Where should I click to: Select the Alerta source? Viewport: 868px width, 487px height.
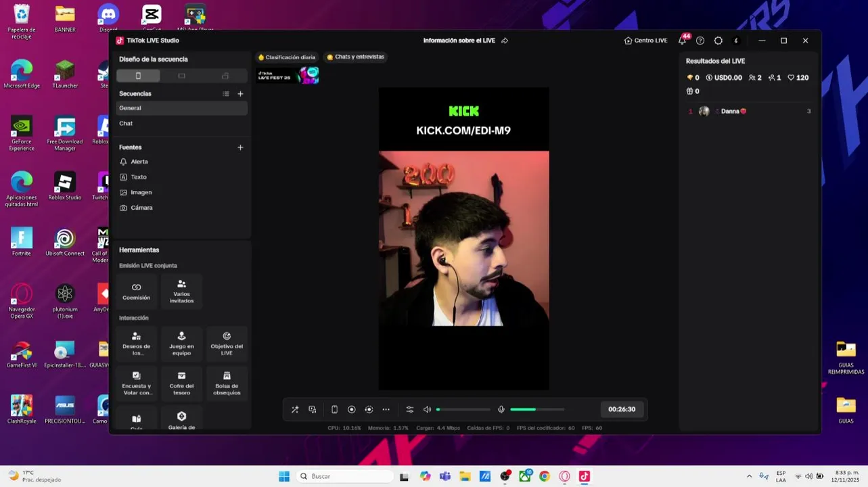coord(181,162)
